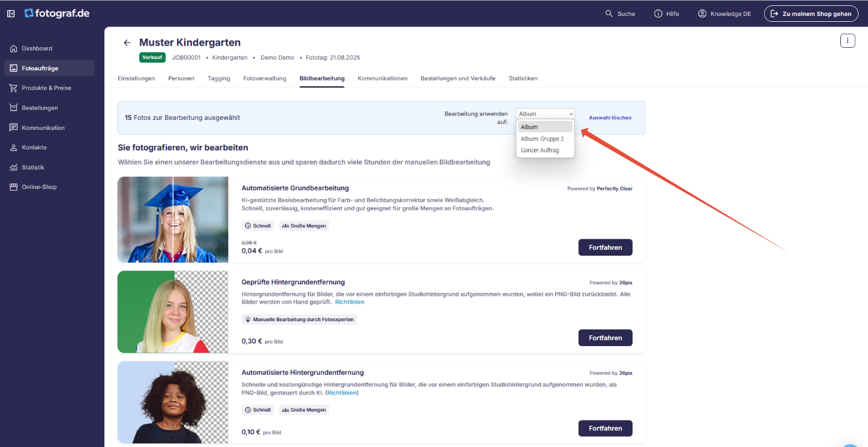Click the green Verkauf status badge

152,58
